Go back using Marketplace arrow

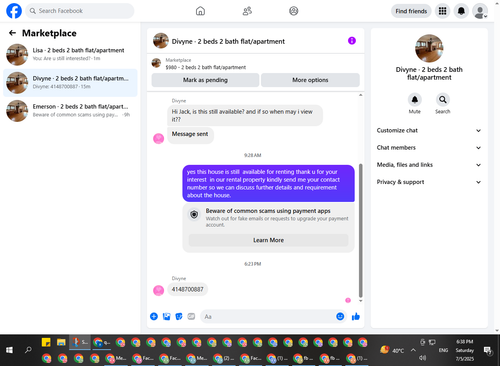[12, 33]
